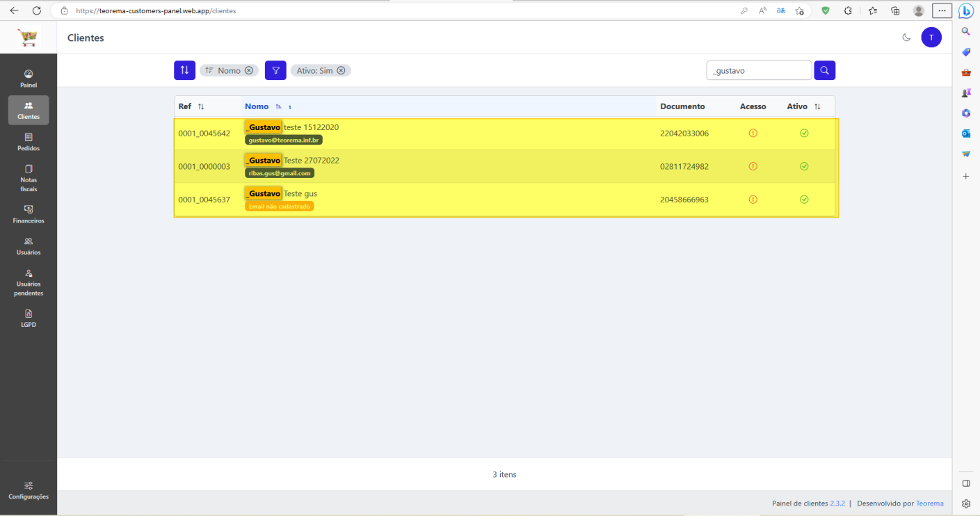Viewport: 980px width, 516px height.
Task: Open browser settings and more menu
Action: [x=942, y=11]
